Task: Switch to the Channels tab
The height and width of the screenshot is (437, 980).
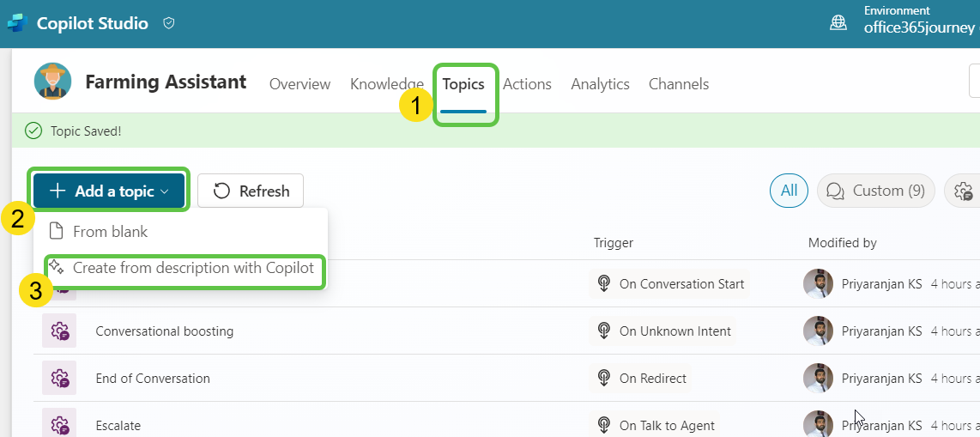Action: coord(678,84)
